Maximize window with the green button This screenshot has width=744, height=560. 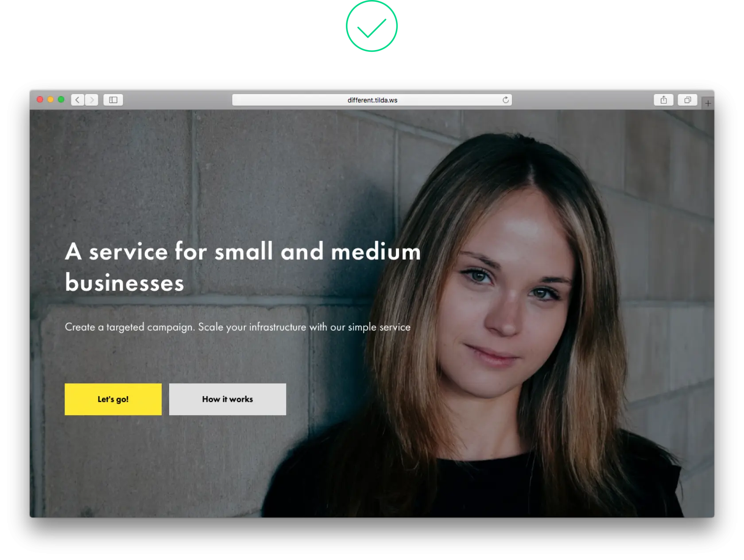click(x=61, y=99)
